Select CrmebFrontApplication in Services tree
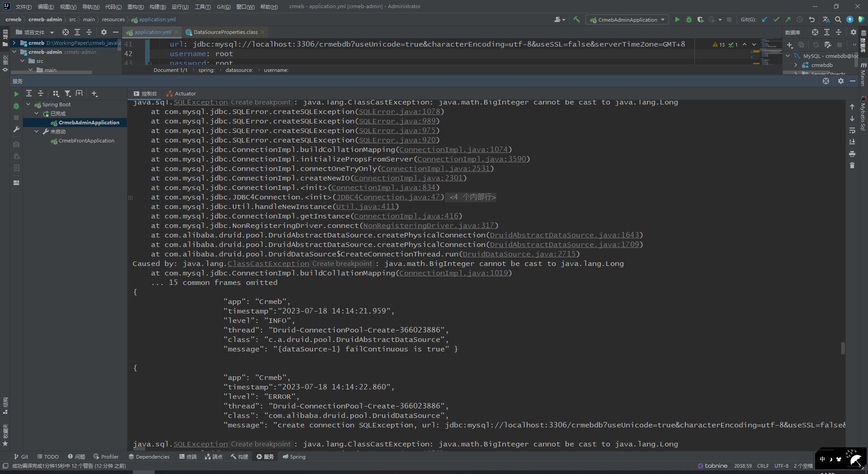This screenshot has width=868, height=474. click(x=86, y=141)
